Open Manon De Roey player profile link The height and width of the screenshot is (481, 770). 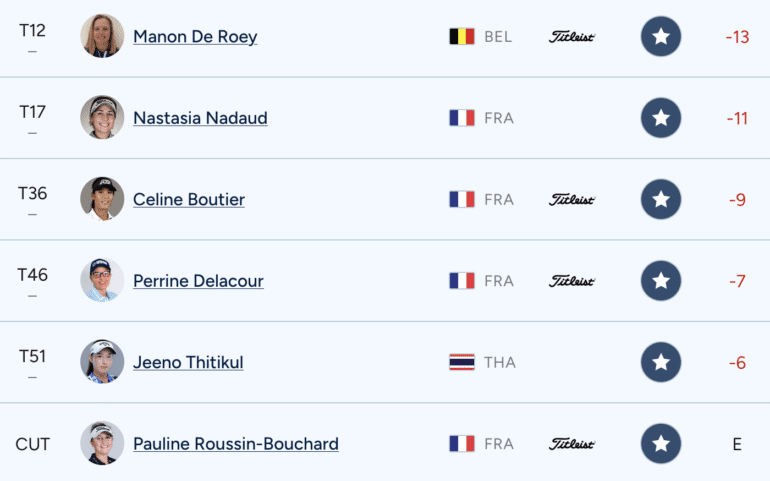tap(195, 37)
